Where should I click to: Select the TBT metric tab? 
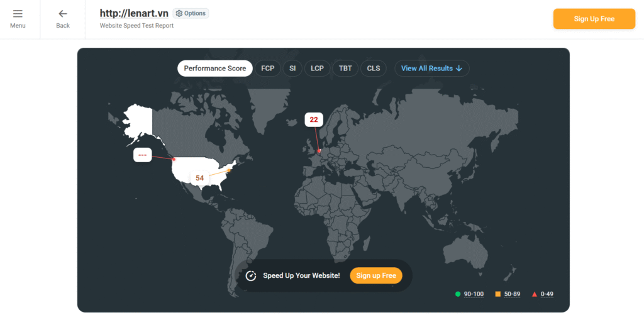pyautogui.click(x=345, y=69)
